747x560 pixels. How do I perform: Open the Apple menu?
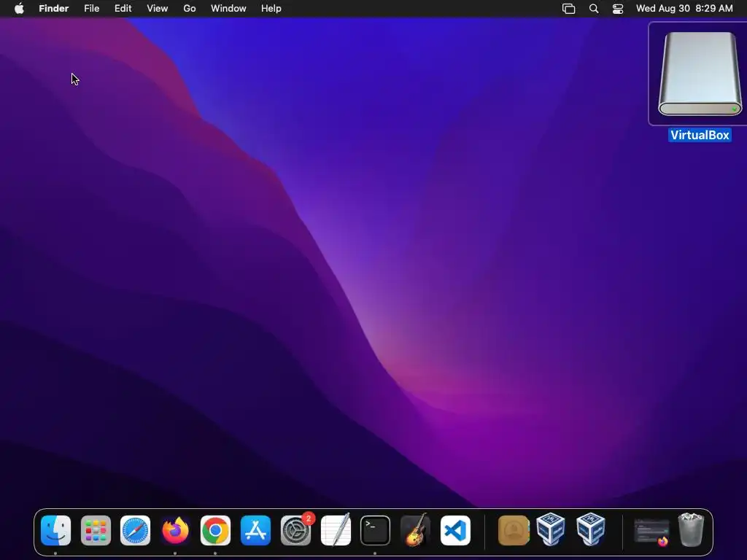19,9
